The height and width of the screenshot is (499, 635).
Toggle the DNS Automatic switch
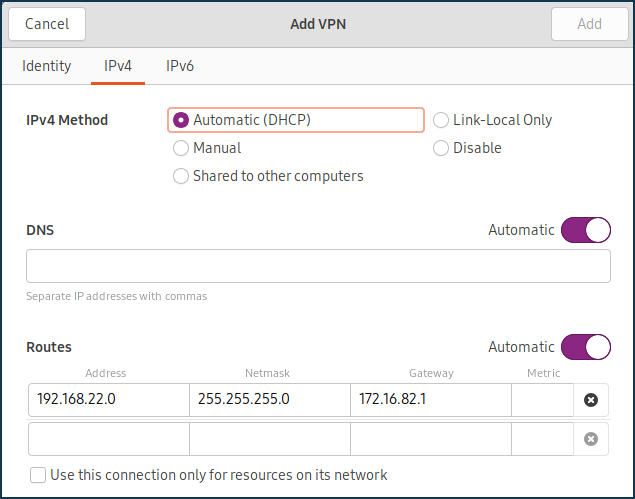585,230
